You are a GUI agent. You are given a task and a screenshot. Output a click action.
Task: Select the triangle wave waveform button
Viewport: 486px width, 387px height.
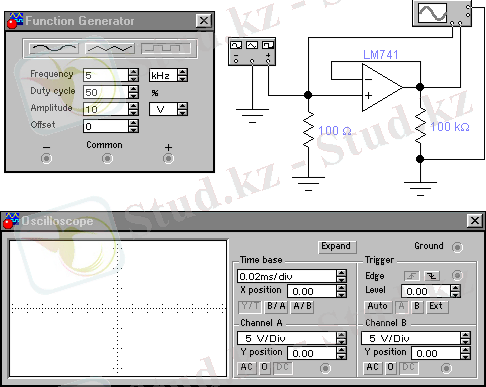pyautogui.click(x=110, y=48)
